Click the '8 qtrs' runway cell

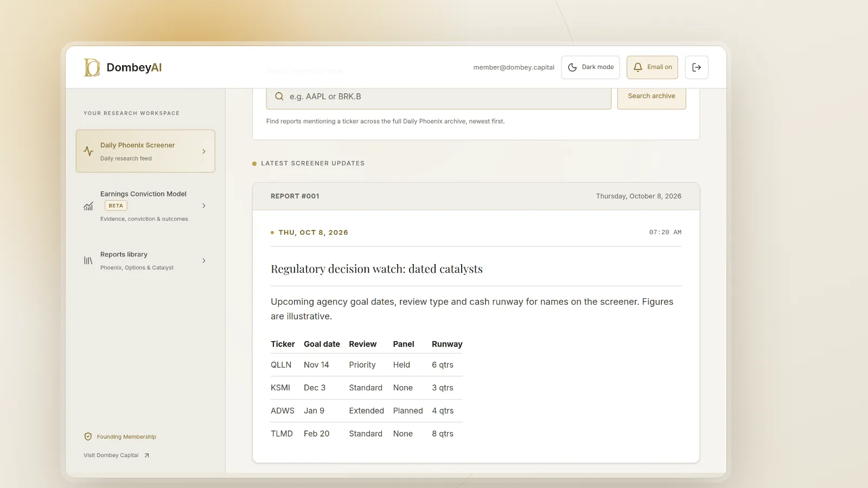point(443,434)
